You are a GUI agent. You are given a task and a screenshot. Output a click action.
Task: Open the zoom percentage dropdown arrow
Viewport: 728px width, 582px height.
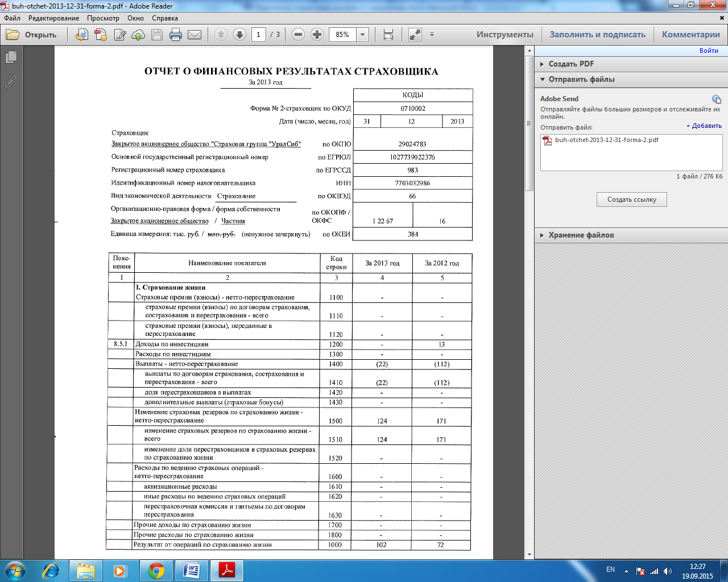[x=363, y=35]
